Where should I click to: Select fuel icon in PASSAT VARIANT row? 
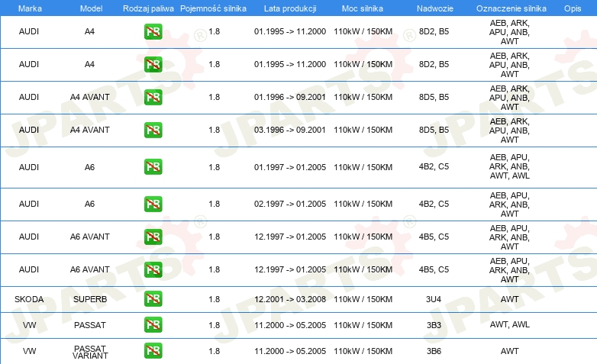[x=153, y=351]
